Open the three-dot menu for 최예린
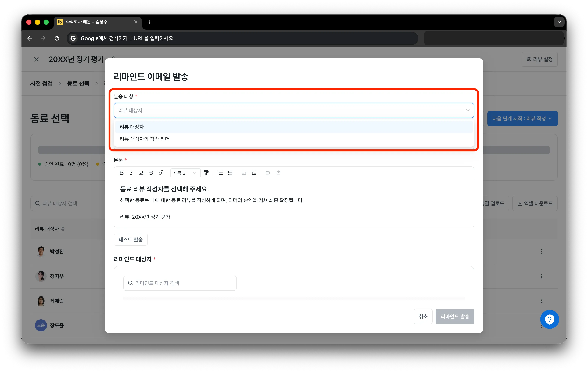 click(541, 301)
